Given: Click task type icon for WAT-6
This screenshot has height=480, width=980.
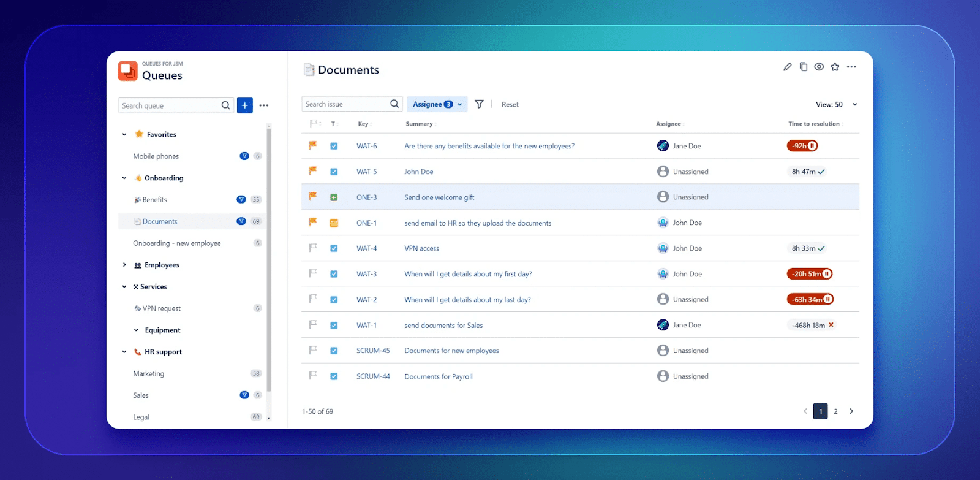Looking at the screenshot, I should [334, 146].
